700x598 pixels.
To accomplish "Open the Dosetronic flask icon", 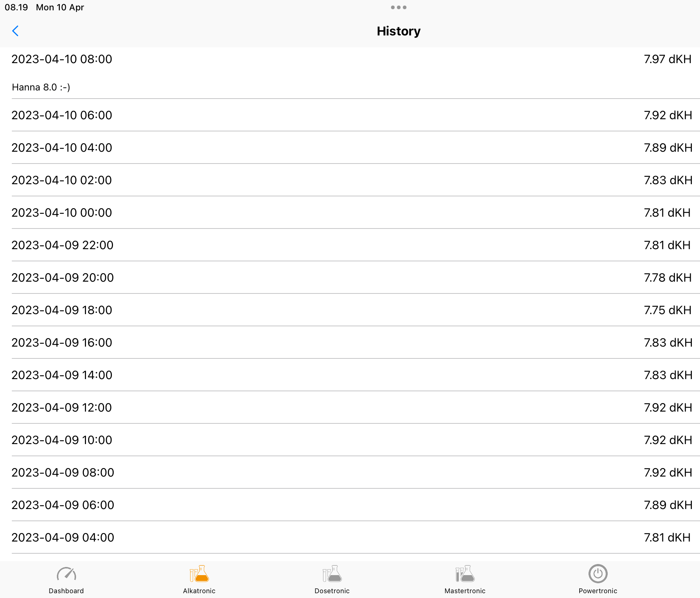I will pos(332,574).
